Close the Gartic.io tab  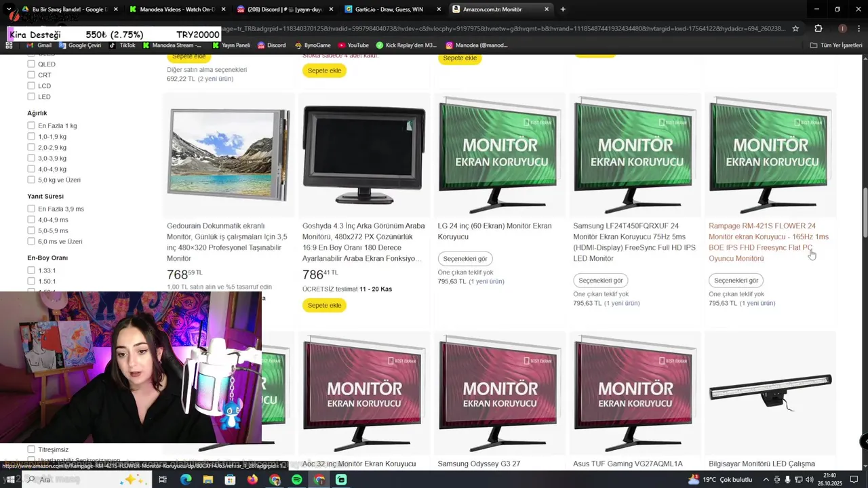pos(439,9)
